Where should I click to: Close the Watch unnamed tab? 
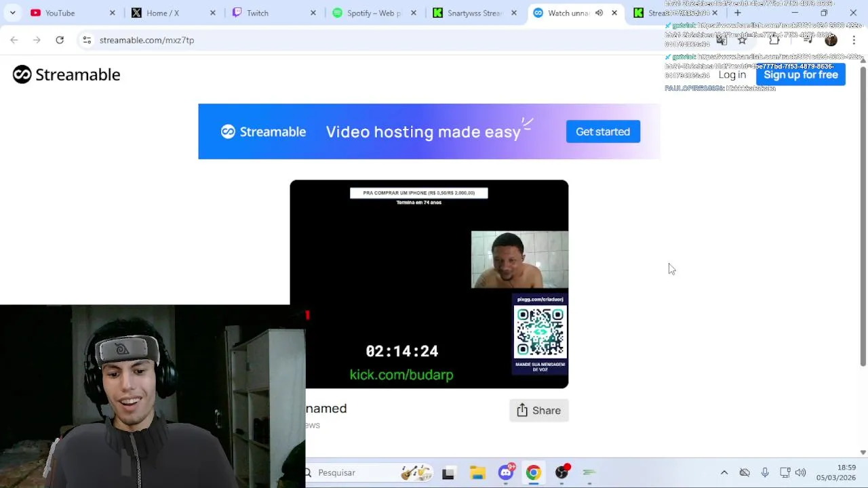[614, 13]
